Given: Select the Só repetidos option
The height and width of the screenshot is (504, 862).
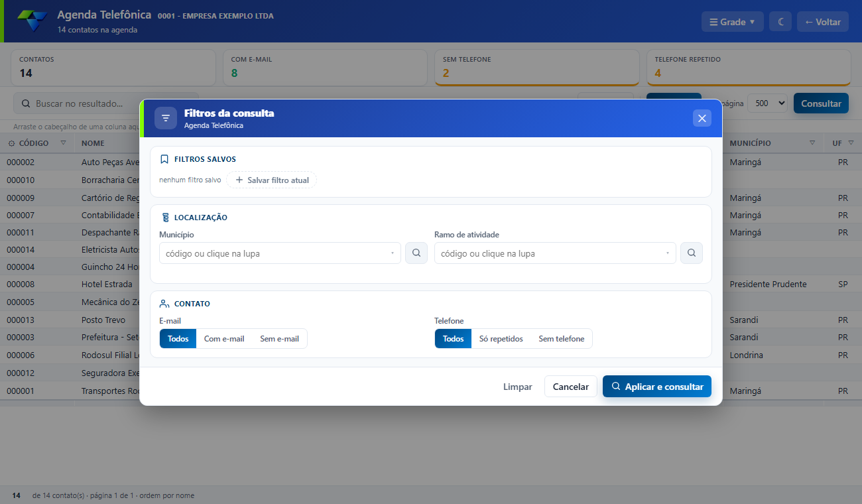Looking at the screenshot, I should 501,339.
